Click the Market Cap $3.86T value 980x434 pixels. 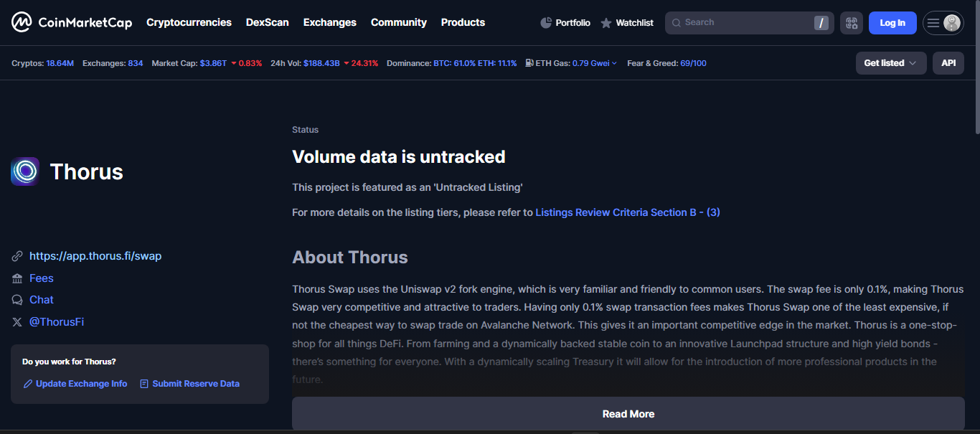(x=213, y=63)
